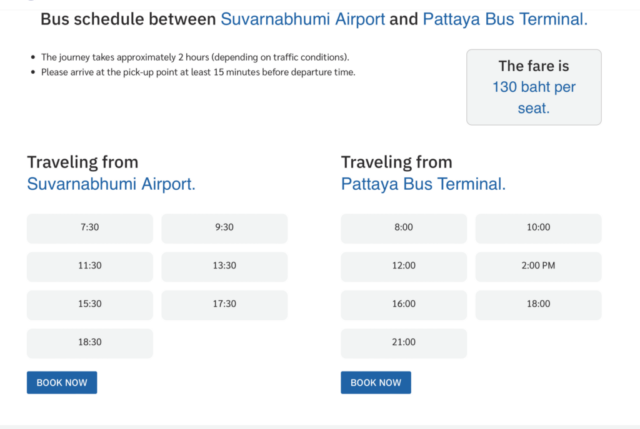
Task: Choose the 12:00 Pattaya departure
Action: click(404, 267)
